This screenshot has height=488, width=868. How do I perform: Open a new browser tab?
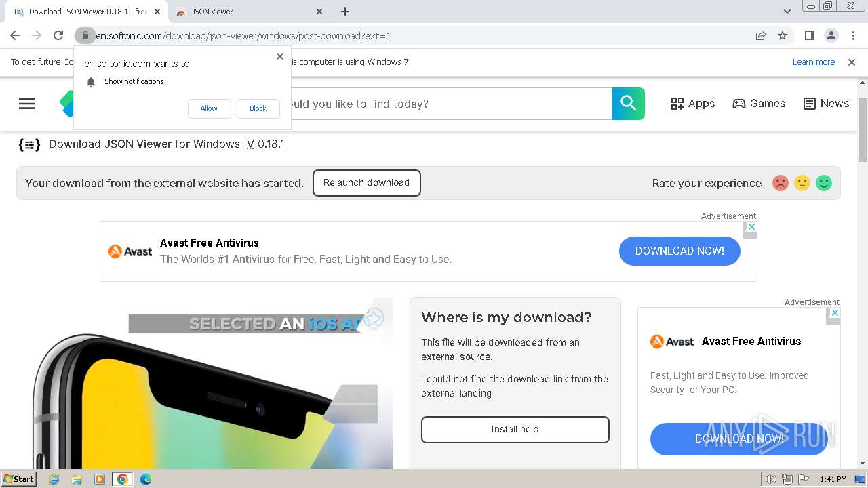coord(344,12)
